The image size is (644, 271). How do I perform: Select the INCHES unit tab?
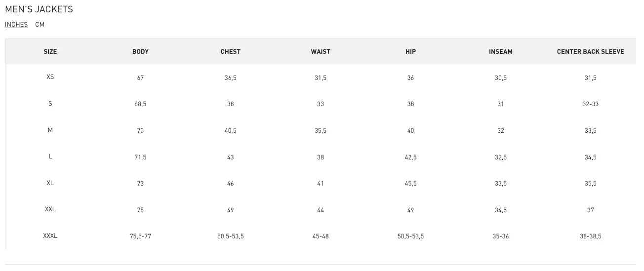coord(16,25)
